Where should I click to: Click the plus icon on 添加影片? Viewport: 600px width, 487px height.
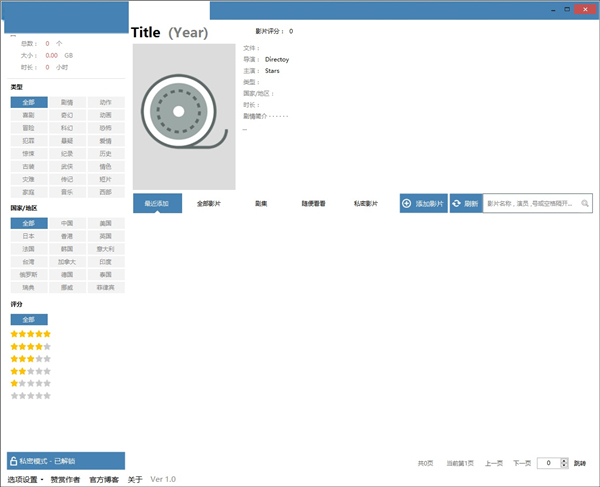(x=407, y=203)
